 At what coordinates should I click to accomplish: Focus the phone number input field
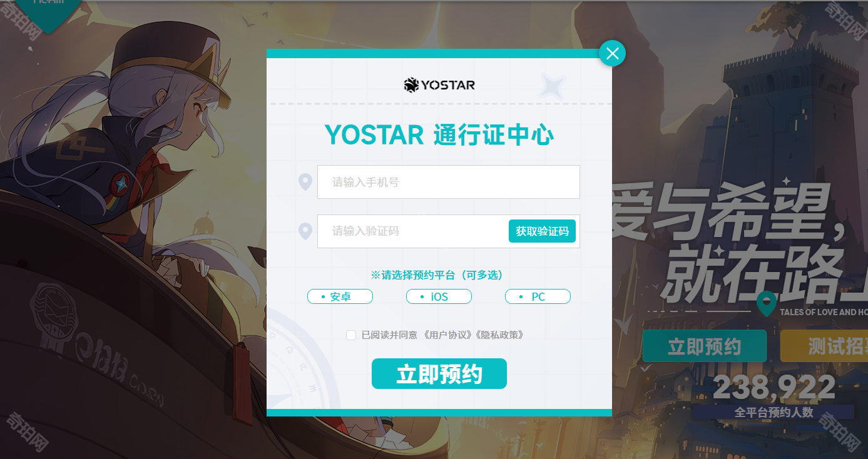point(449,182)
